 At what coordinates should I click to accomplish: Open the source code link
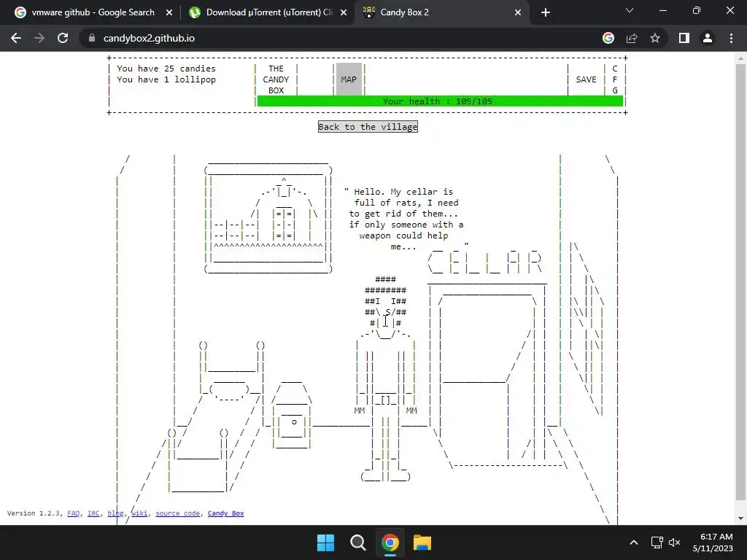pos(177,513)
